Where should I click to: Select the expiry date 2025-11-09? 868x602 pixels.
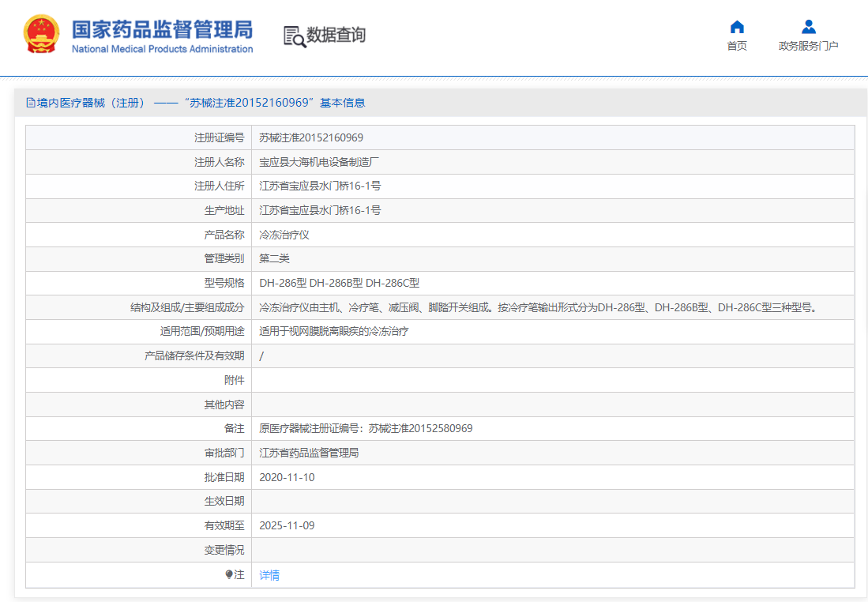point(287,525)
